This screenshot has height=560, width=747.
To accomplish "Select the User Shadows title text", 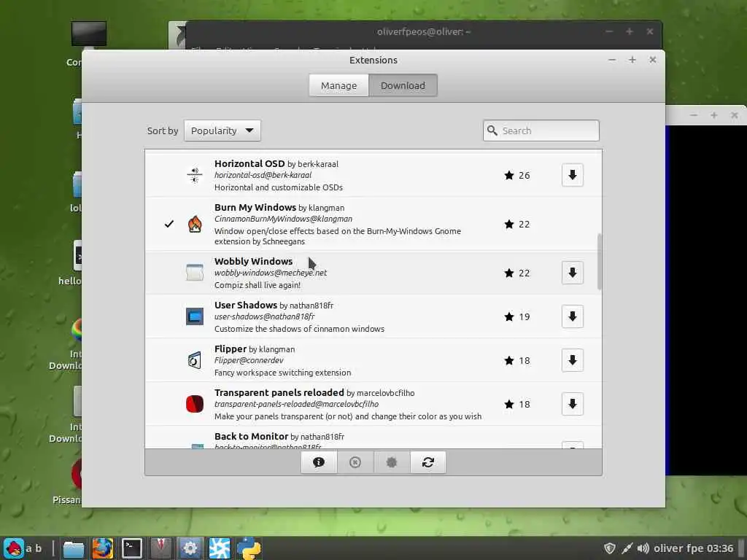I will (246, 306).
